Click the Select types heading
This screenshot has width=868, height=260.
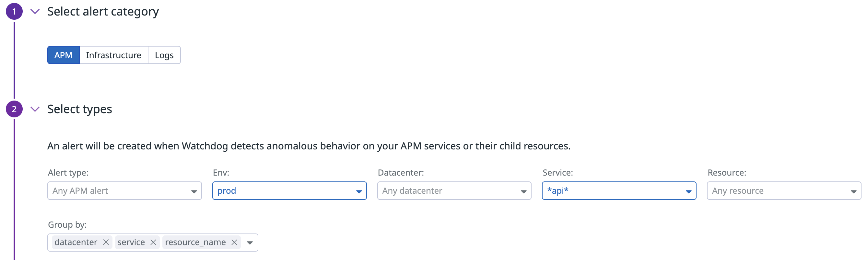(x=79, y=109)
